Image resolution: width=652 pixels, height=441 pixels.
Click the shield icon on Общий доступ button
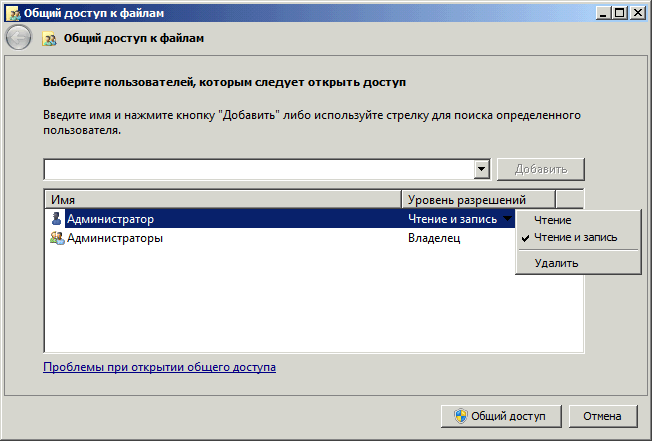coord(460,416)
